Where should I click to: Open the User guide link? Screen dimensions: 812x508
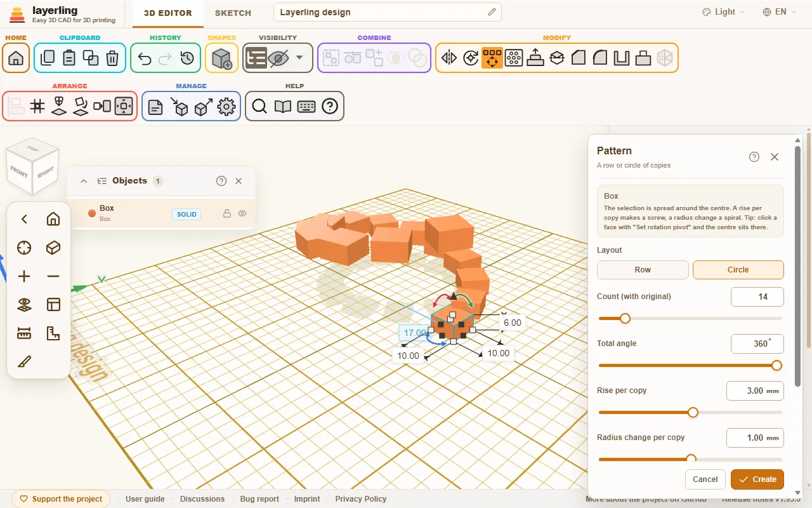click(145, 499)
